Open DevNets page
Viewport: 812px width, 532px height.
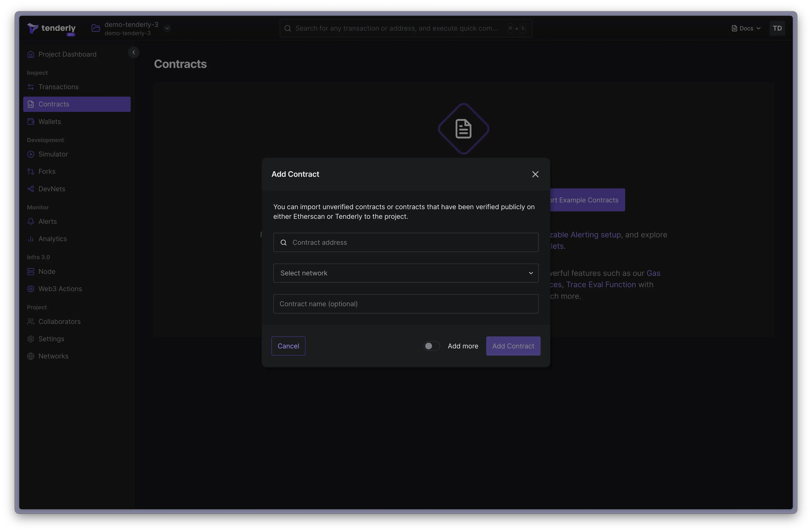click(x=77, y=188)
